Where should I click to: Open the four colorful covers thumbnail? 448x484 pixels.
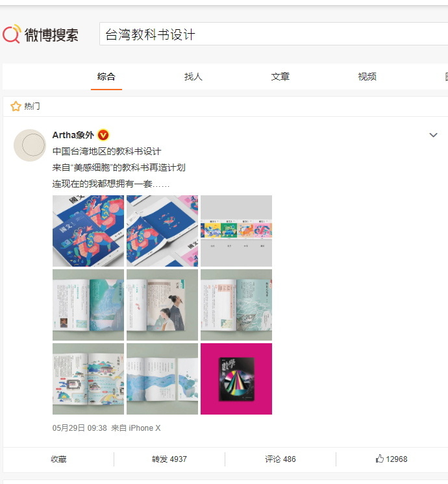[x=236, y=231]
